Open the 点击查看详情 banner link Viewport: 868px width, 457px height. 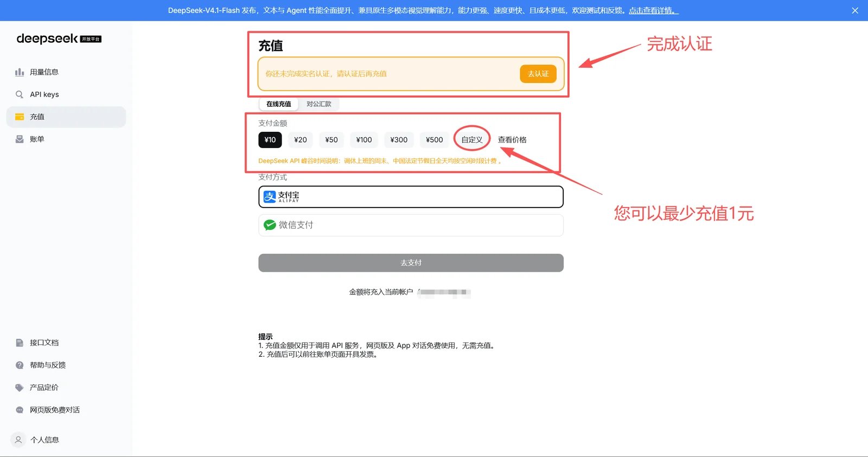coord(654,10)
